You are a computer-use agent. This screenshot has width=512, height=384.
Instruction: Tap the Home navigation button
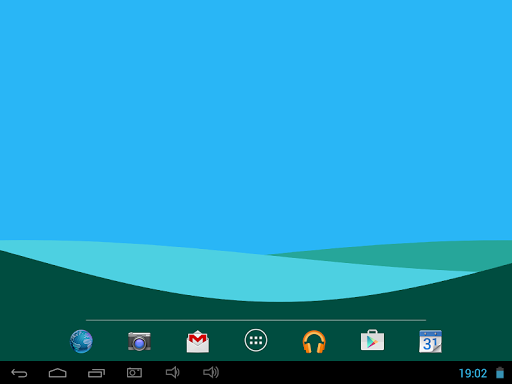58,373
